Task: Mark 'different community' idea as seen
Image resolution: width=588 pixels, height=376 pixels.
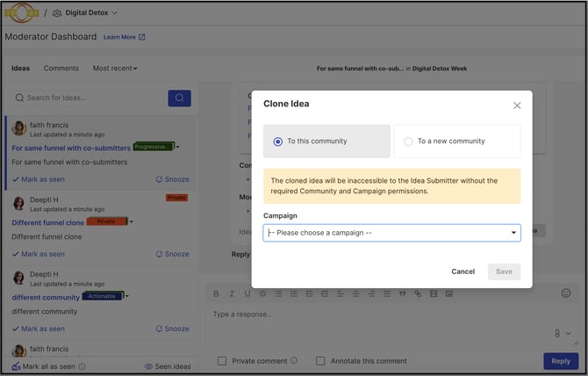Action: pyautogui.click(x=39, y=329)
